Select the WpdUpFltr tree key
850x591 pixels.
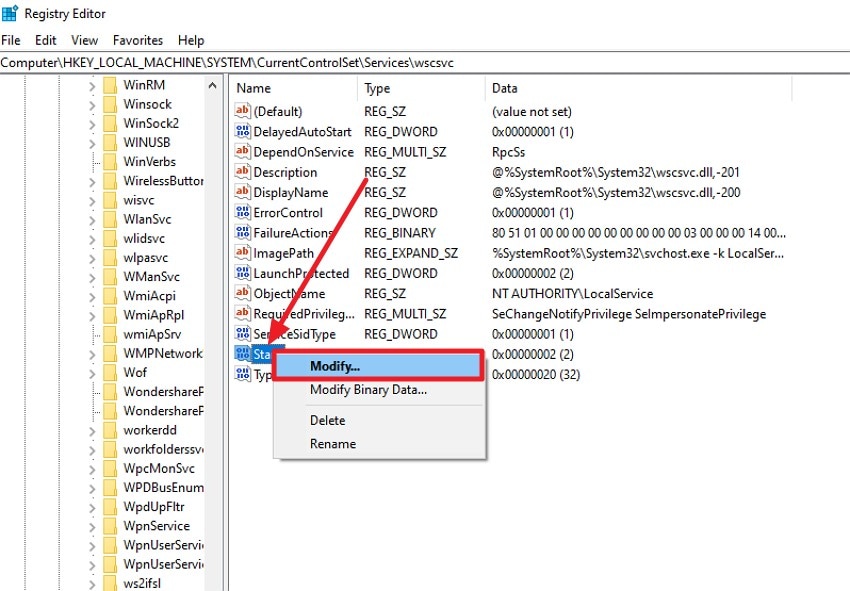(153, 506)
